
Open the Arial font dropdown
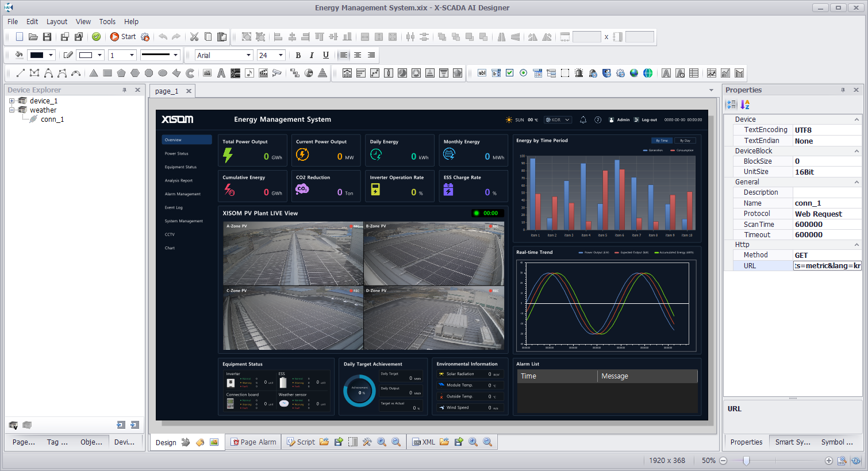coord(224,55)
